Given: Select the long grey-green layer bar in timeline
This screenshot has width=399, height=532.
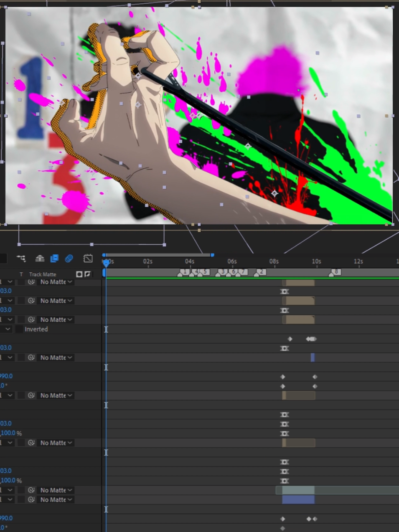Looking at the screenshot, I should pos(337,490).
